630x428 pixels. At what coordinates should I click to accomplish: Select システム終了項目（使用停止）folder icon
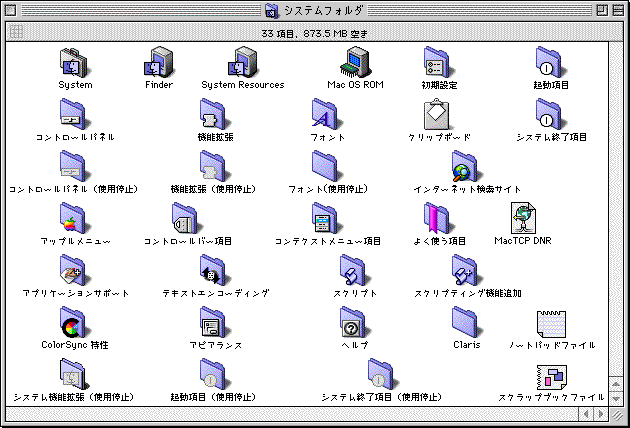click(383, 374)
